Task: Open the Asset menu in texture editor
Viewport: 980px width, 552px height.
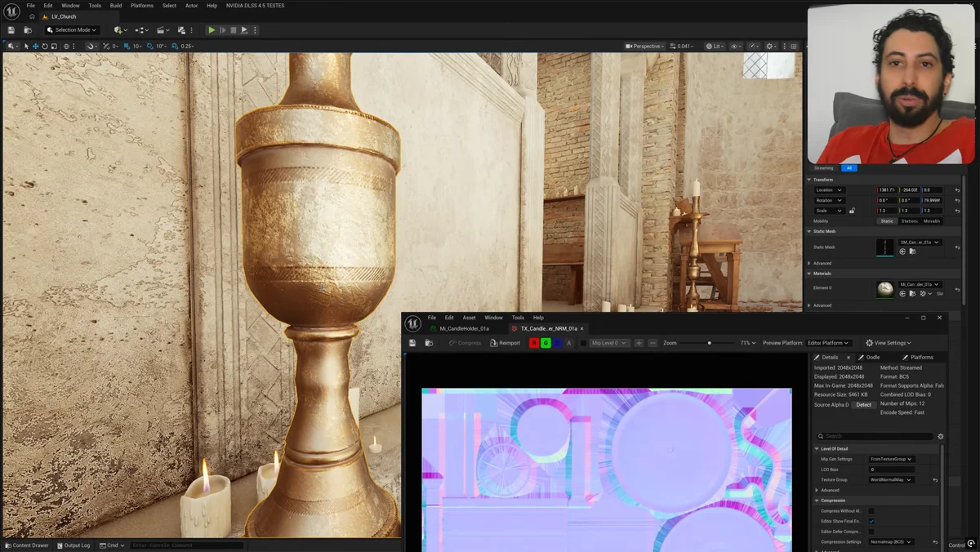Action: click(x=469, y=318)
